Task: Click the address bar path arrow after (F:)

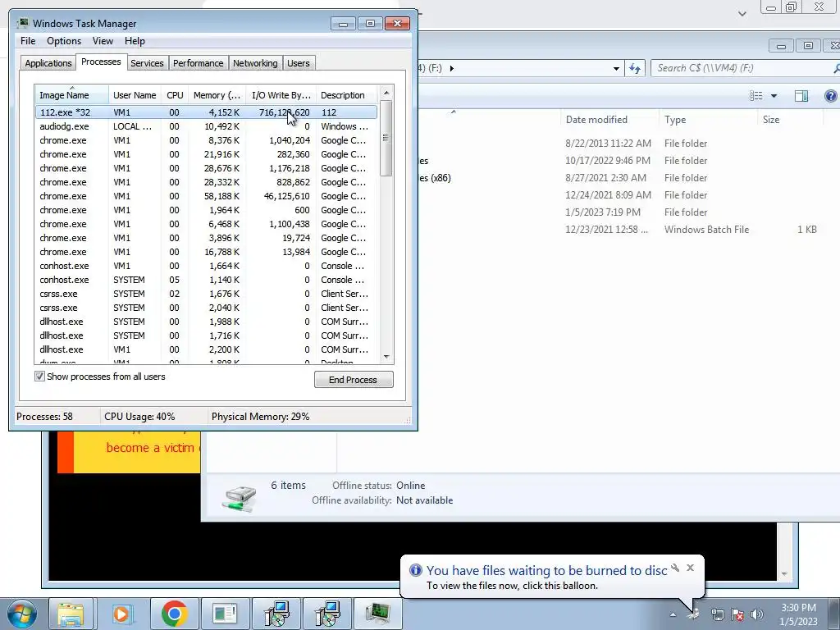Action: pos(452,69)
